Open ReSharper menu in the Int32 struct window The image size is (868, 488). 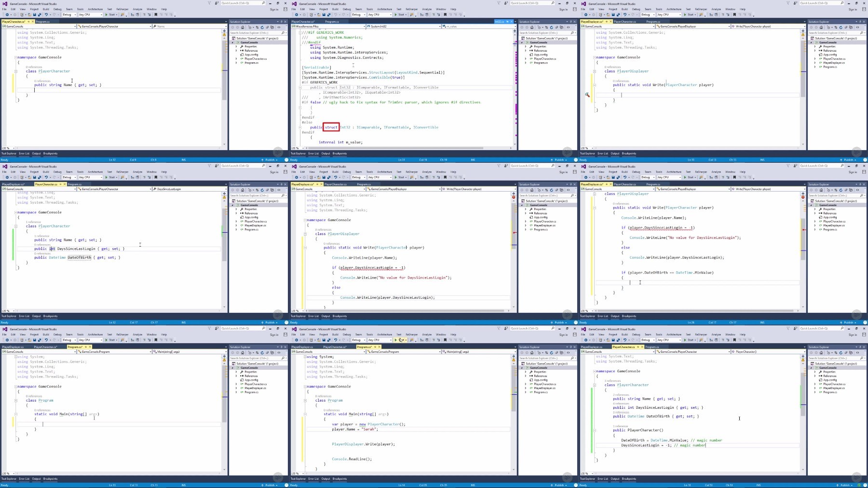[x=412, y=9]
